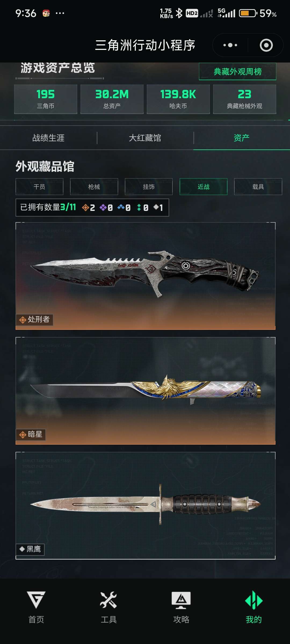View the 暗星 knife skin
The width and height of the screenshot is (290, 644).
(x=146, y=391)
